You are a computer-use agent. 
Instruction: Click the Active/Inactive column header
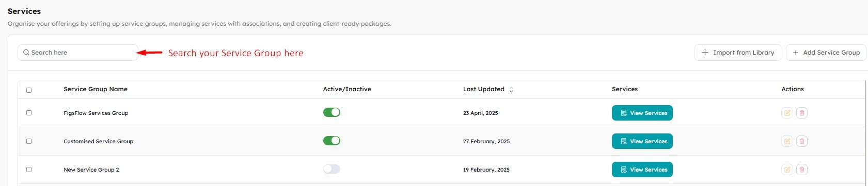click(x=347, y=89)
